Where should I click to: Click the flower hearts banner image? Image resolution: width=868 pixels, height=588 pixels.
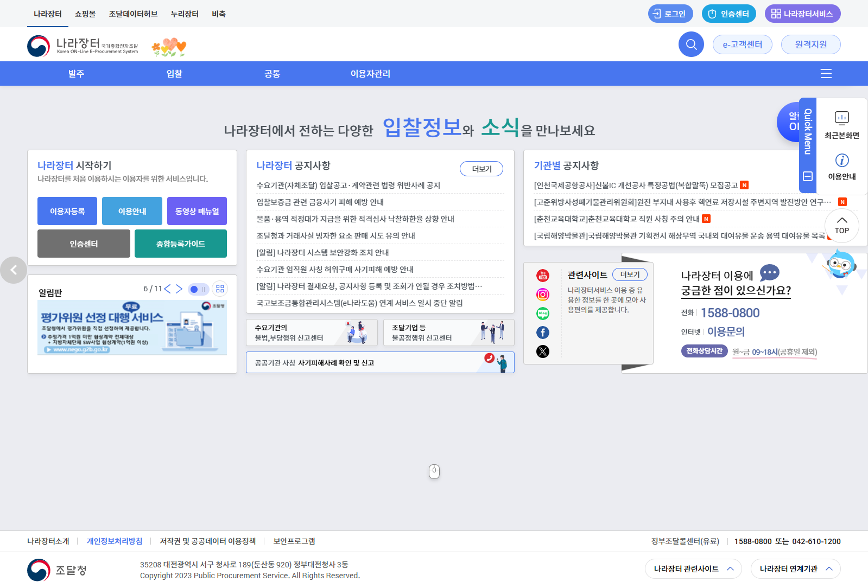click(x=169, y=47)
